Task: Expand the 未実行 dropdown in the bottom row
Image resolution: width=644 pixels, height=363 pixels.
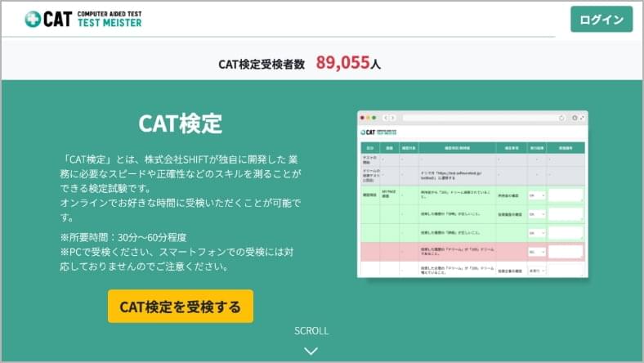Action: pyautogui.click(x=536, y=270)
